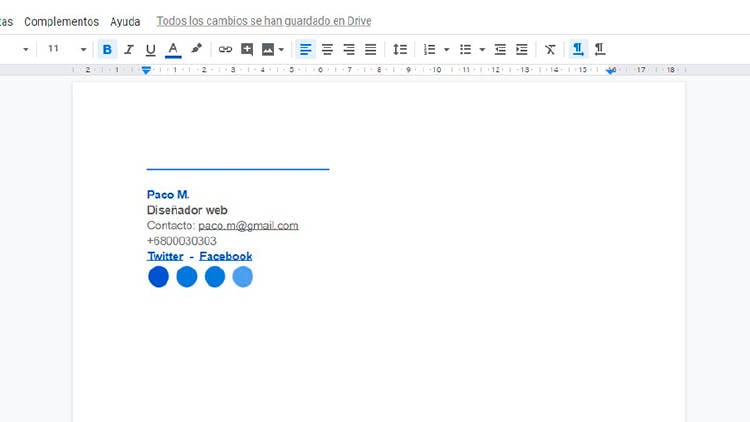Expand the insert image dropdown arrow
750x422 pixels.
pos(281,49)
